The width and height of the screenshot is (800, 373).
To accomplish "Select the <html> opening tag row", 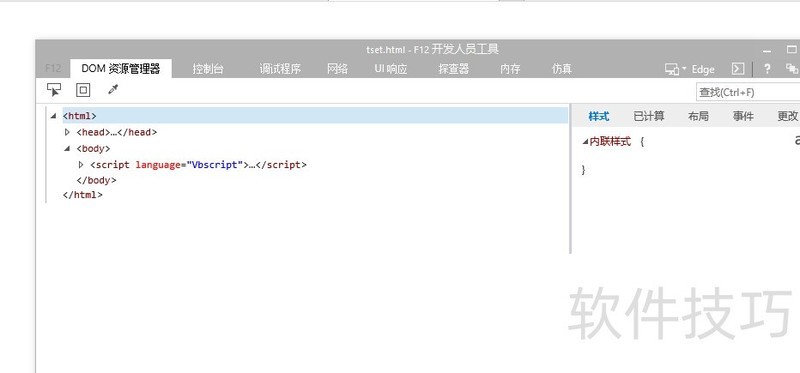I will [x=315, y=116].
